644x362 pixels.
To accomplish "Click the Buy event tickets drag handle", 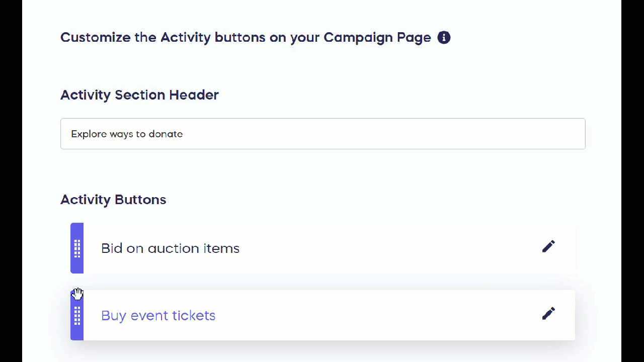I will pyautogui.click(x=77, y=316).
